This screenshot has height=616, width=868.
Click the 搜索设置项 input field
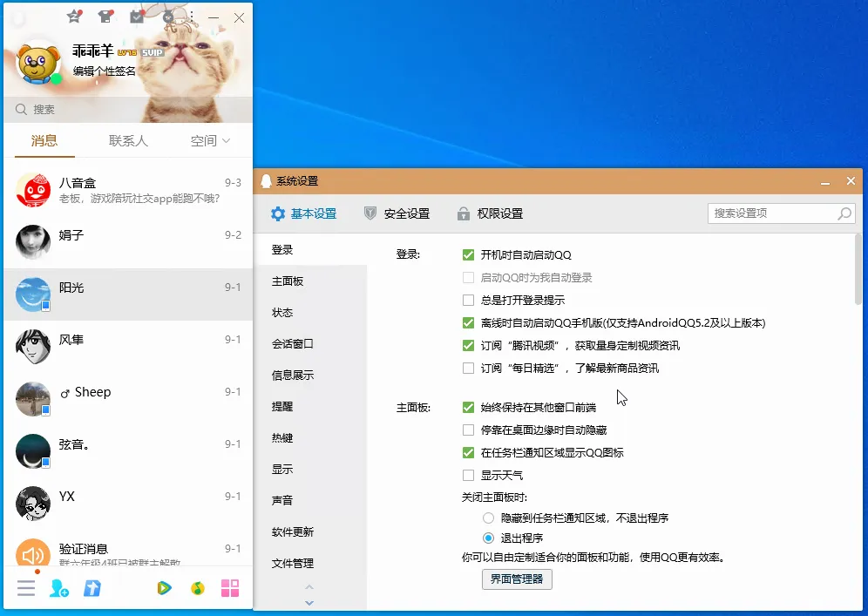(x=781, y=213)
